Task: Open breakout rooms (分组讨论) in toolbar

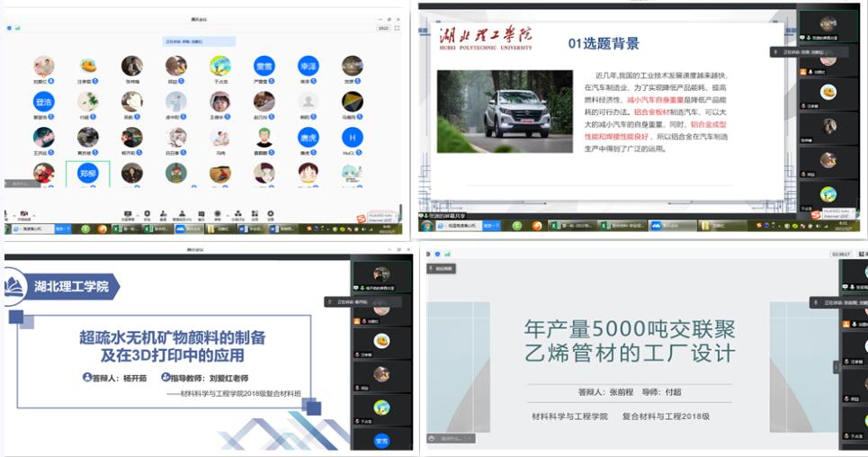Action: [237, 214]
